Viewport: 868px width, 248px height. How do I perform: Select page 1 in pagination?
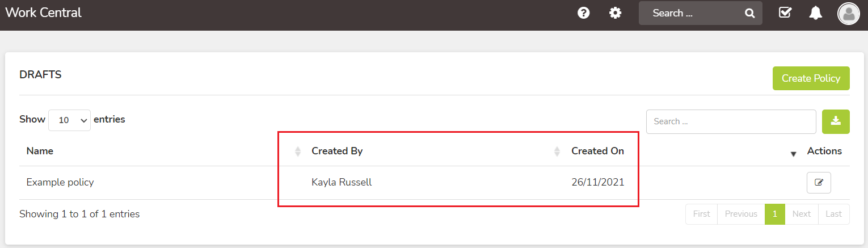point(774,214)
